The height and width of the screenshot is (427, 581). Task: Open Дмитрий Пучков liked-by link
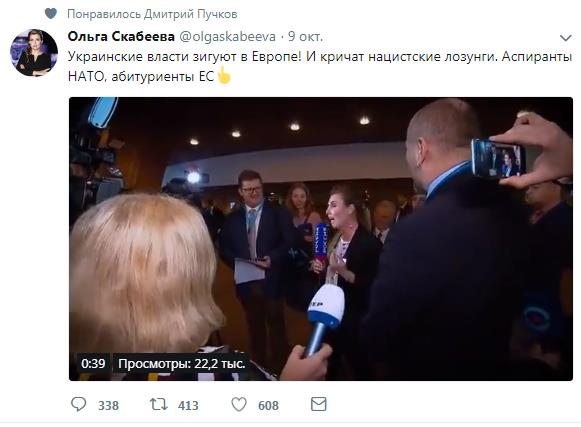tap(190, 14)
